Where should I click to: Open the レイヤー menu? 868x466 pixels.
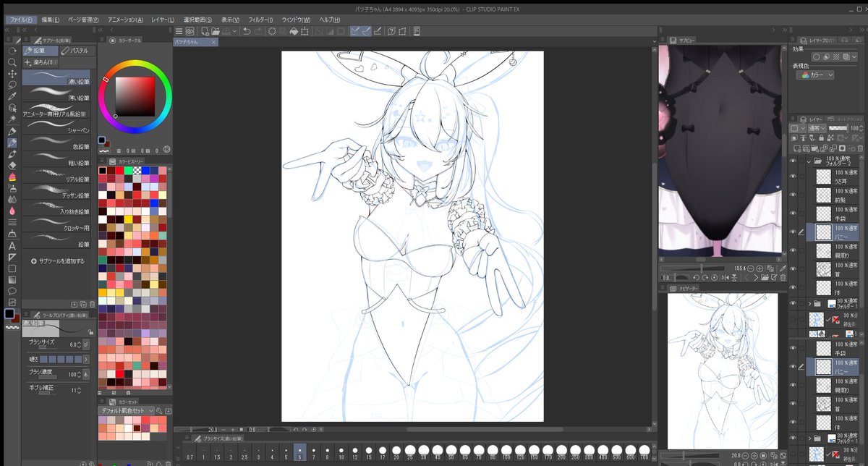[x=163, y=20]
